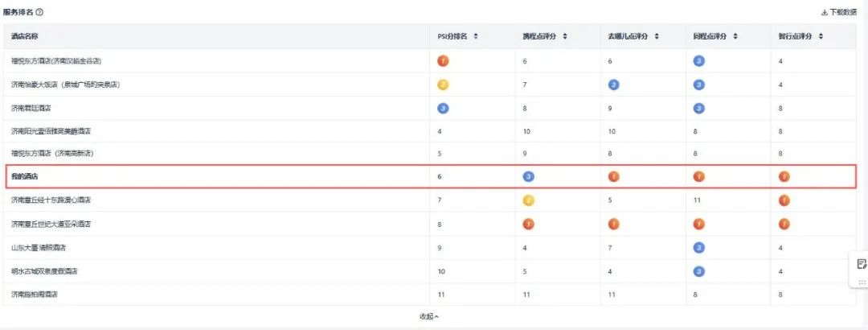Collapse the ranking list with 收起
The image size is (868, 330).
(429, 316)
